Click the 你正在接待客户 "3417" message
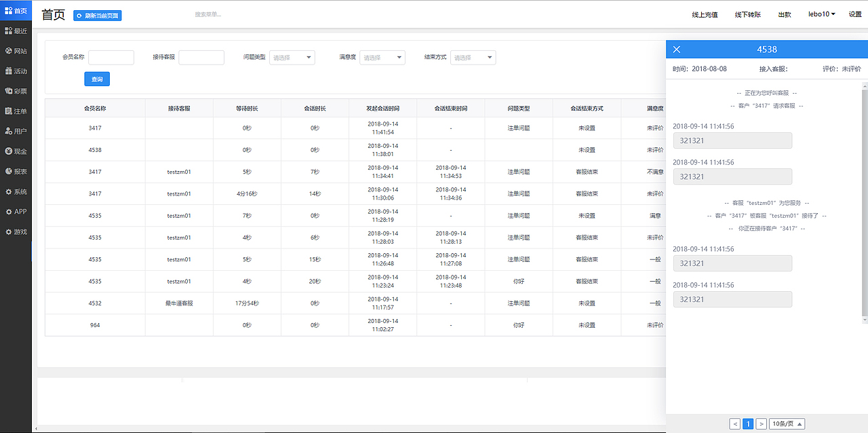Viewport: 868px width, 433px height. click(x=766, y=229)
